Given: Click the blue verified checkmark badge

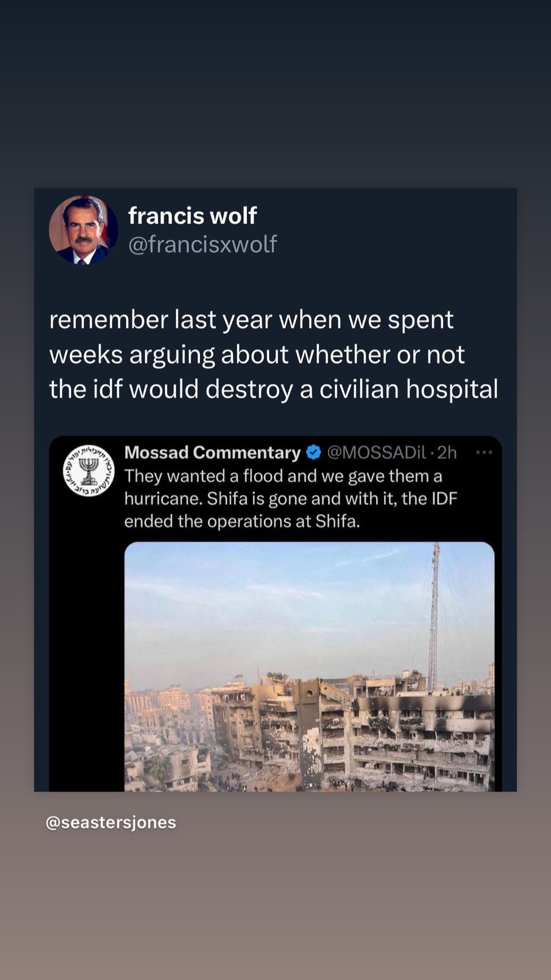Looking at the screenshot, I should pyautogui.click(x=313, y=453).
